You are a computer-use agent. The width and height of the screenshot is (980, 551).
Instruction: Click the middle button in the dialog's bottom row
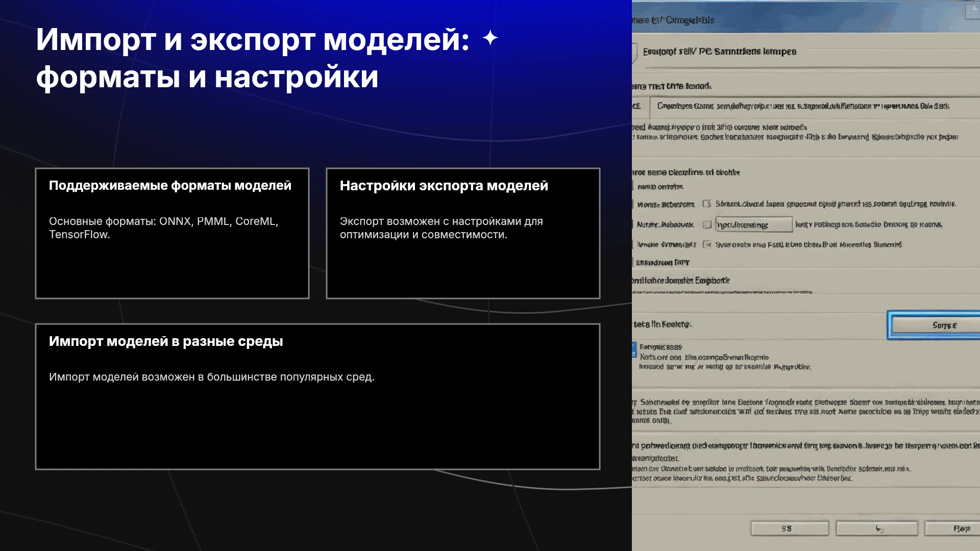click(x=877, y=529)
